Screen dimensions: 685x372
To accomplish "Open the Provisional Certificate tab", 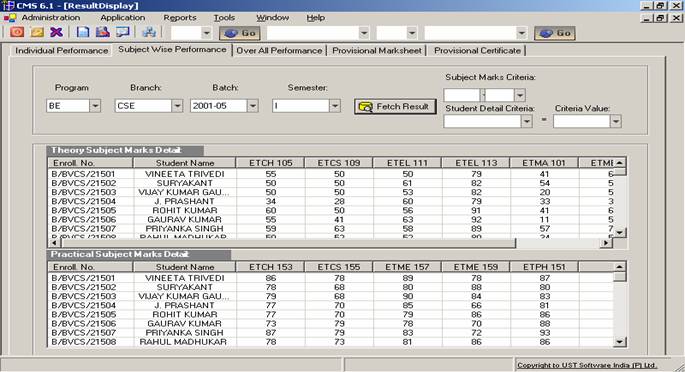I will click(x=477, y=51).
